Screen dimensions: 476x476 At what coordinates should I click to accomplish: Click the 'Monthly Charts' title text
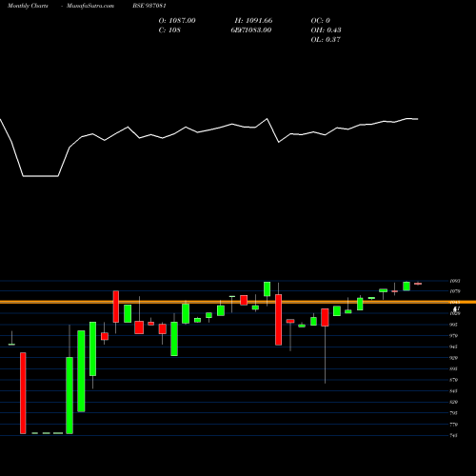(28, 6)
